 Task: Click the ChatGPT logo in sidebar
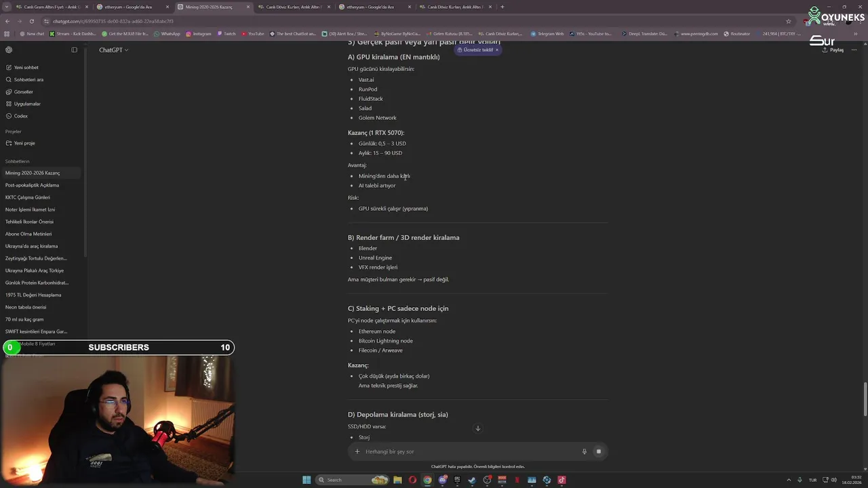coord(9,50)
